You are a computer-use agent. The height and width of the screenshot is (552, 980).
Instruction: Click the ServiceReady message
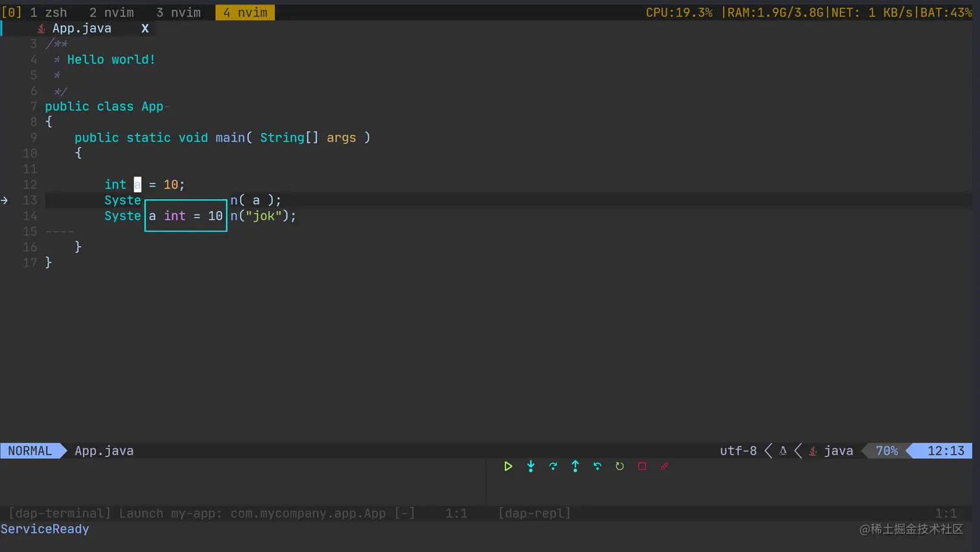[x=45, y=529]
